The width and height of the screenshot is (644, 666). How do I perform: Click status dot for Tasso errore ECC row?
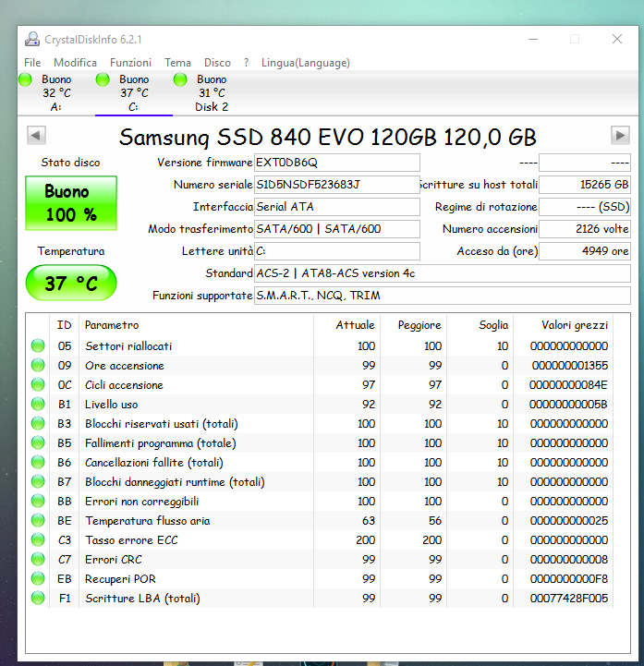click(38, 539)
